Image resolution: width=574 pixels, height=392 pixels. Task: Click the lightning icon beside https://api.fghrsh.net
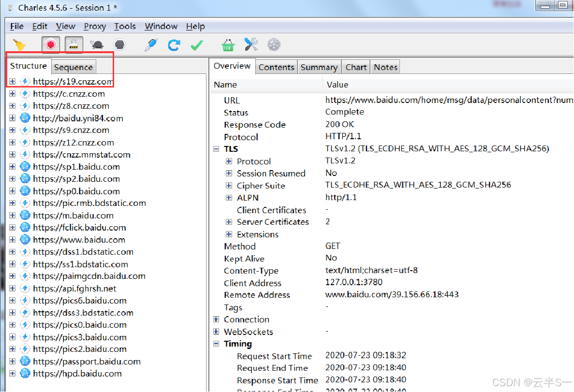(25, 289)
